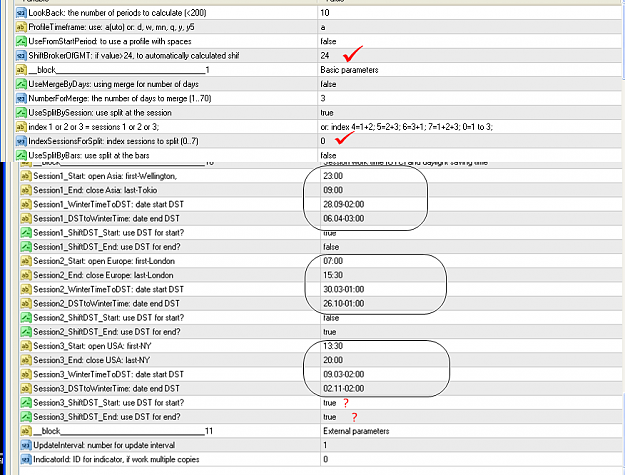Select Session2_Start value 07:00
The width and height of the screenshot is (625, 475).
coord(333,261)
